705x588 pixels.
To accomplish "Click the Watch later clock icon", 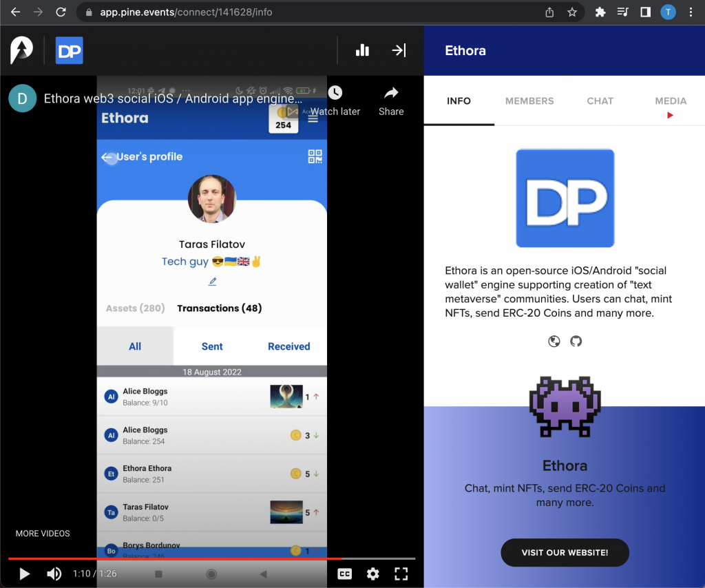I will pos(335,92).
